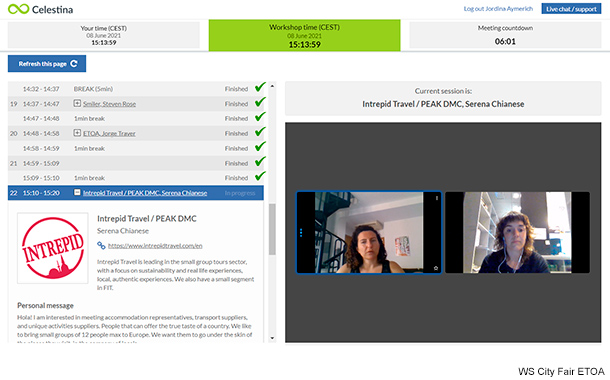Viewport: 610px width, 380px height.
Task: Select the left participant video tile
Action: [x=369, y=232]
